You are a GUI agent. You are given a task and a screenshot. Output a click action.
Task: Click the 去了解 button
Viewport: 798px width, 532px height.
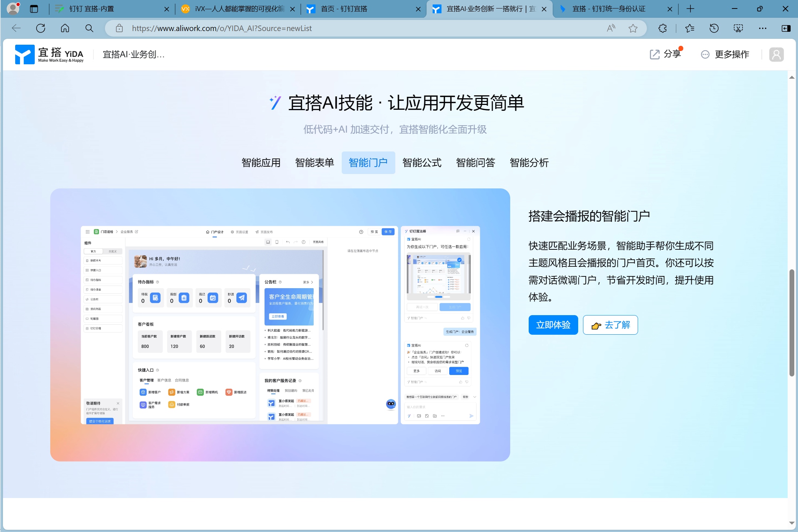pyautogui.click(x=610, y=325)
